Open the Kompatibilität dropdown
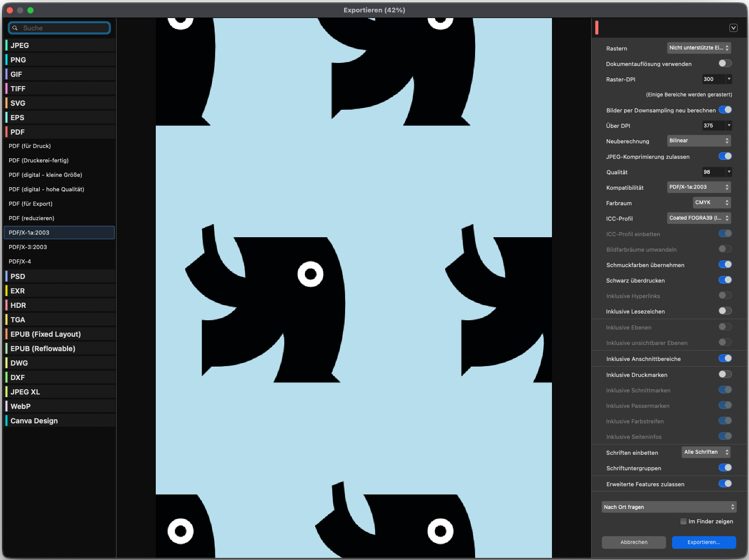 (x=699, y=187)
